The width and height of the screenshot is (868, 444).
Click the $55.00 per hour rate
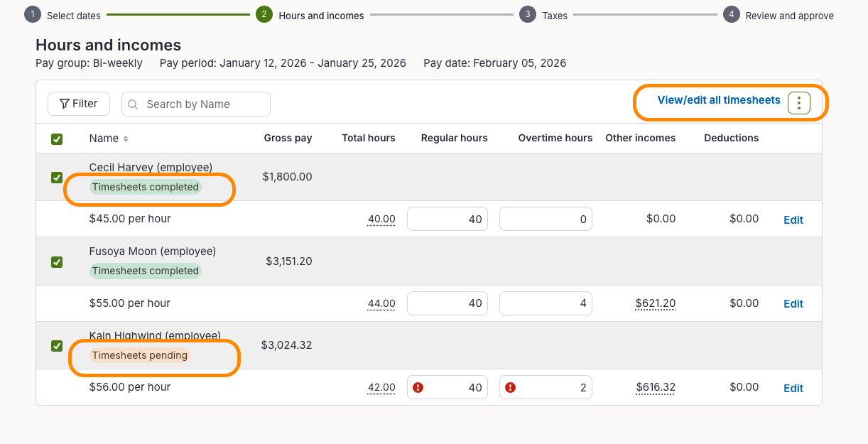coord(130,303)
